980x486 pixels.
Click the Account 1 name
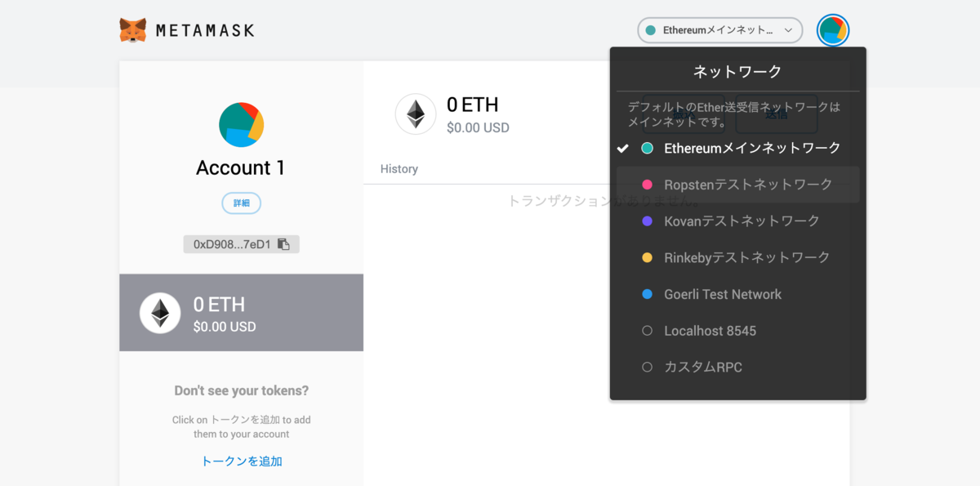pos(241,168)
